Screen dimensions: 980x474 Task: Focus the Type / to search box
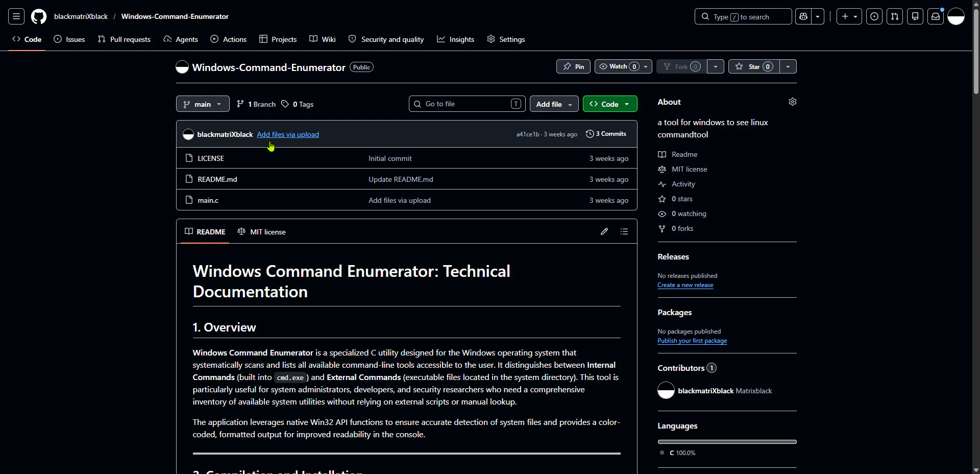tap(743, 16)
